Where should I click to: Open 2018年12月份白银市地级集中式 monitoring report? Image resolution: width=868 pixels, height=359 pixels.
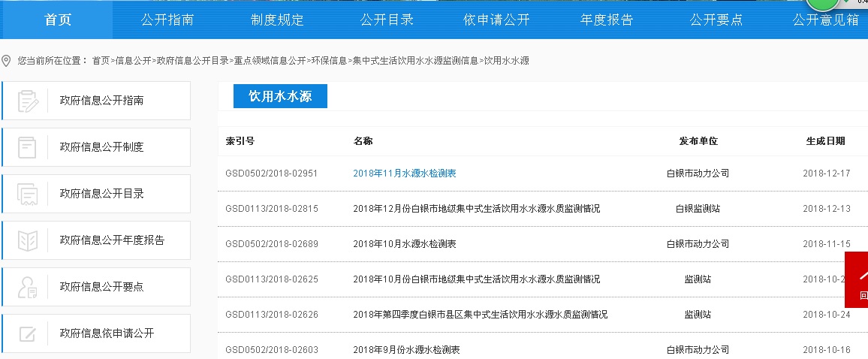click(476, 209)
